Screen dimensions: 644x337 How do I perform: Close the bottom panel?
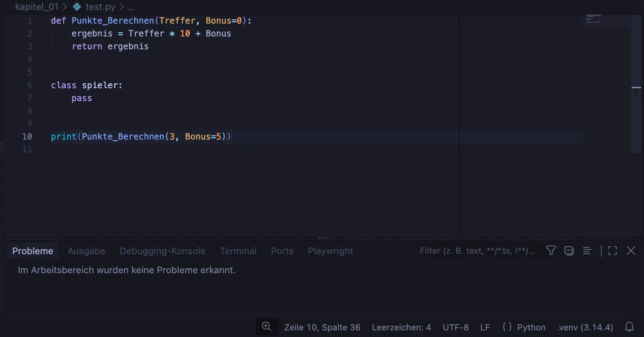(x=631, y=250)
